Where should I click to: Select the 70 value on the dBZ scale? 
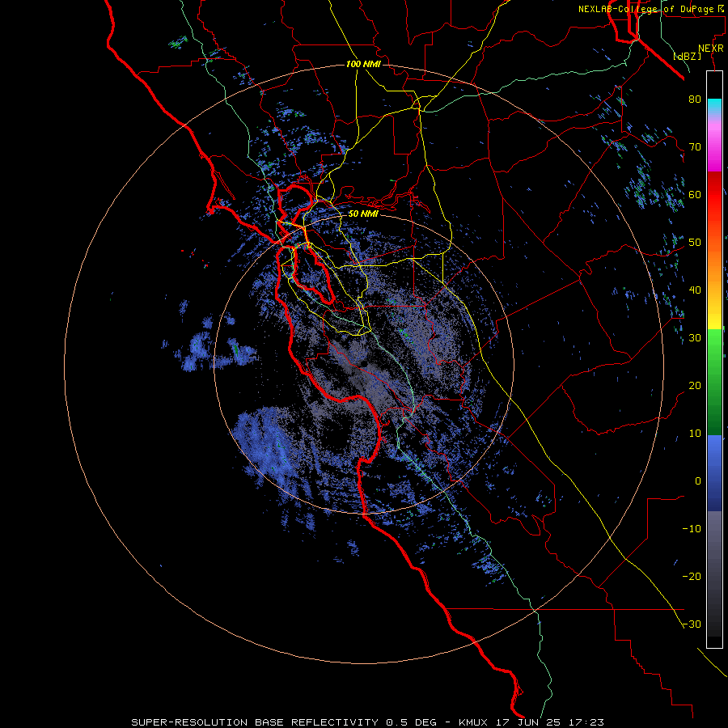(695, 147)
